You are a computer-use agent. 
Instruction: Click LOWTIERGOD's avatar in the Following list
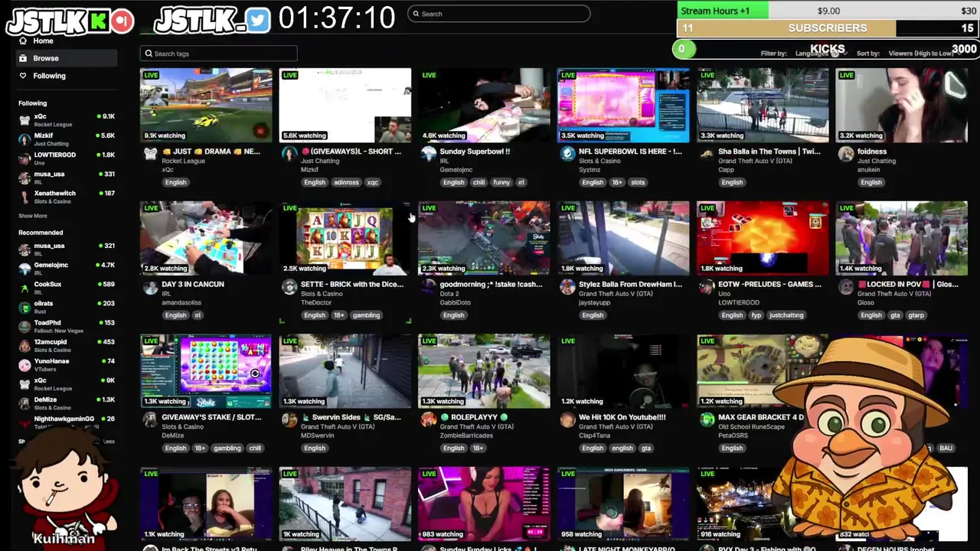(24, 158)
